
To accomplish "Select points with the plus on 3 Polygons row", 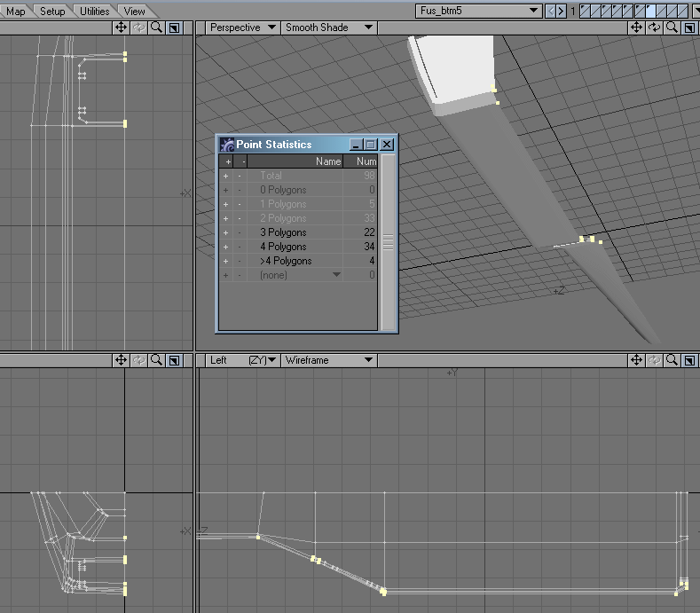I will (226, 232).
